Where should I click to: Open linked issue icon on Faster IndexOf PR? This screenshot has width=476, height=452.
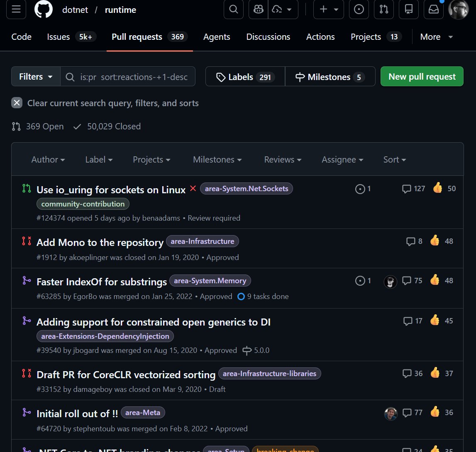click(x=363, y=281)
